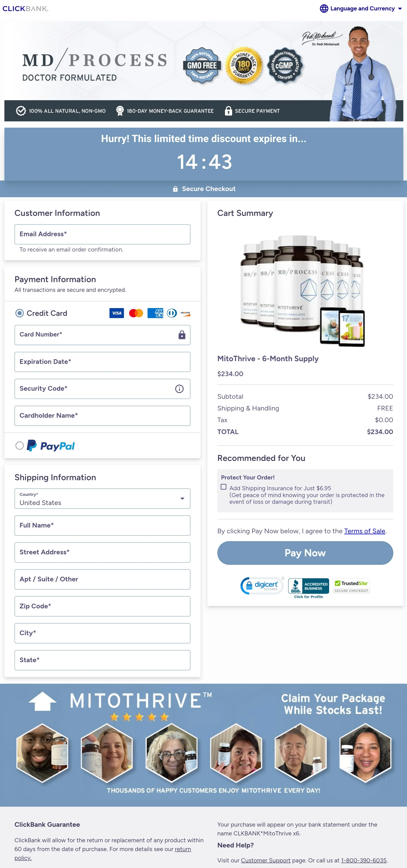Select the PayPal radio button
This screenshot has height=868, width=407.
[x=19, y=445]
